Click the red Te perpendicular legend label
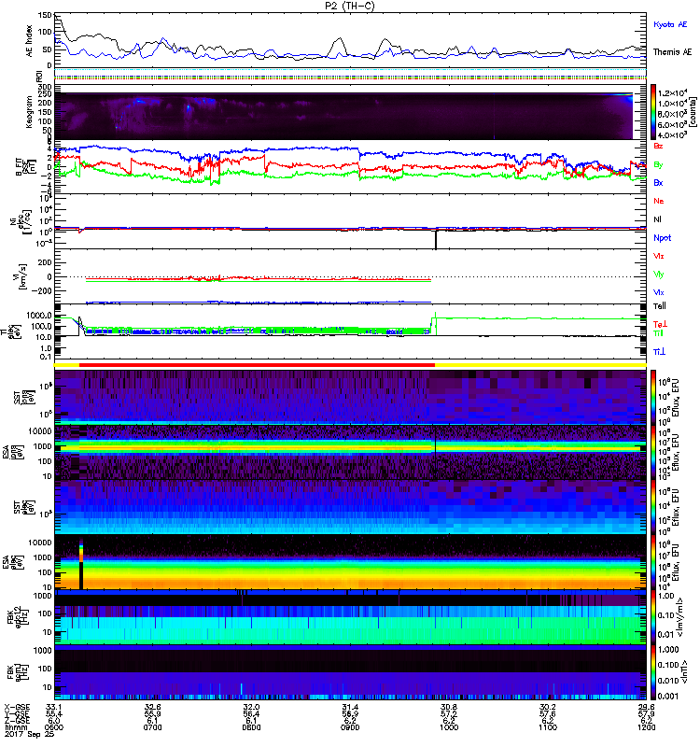700x747 pixels. (x=660, y=324)
